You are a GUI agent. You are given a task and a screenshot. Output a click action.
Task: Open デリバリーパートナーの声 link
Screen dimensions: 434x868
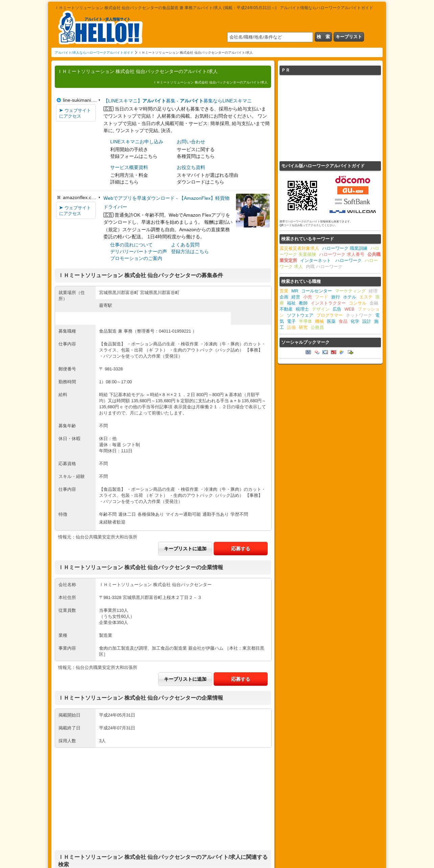[x=139, y=251]
